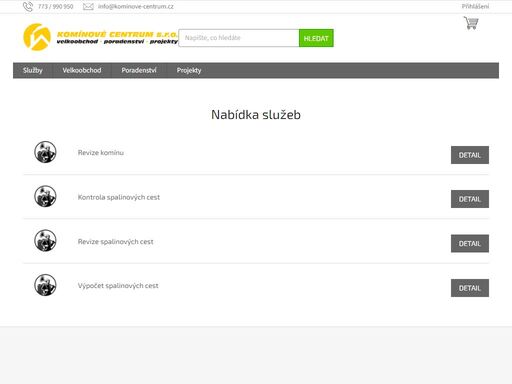Open the Velkoobchod menu item

[x=82, y=70]
